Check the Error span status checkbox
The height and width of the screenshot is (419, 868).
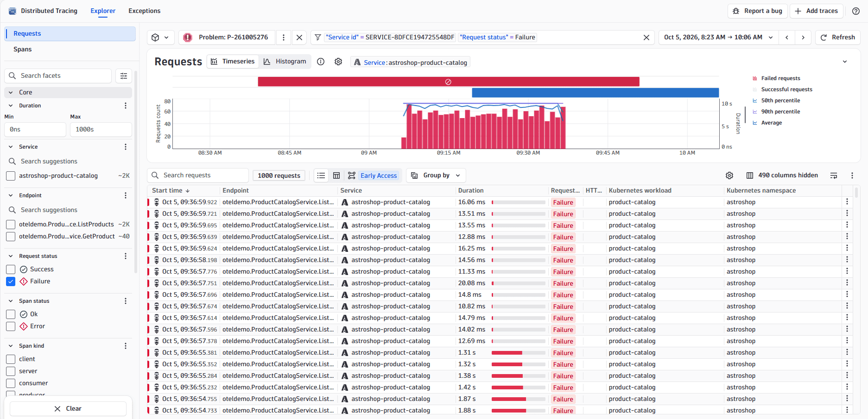click(11, 326)
